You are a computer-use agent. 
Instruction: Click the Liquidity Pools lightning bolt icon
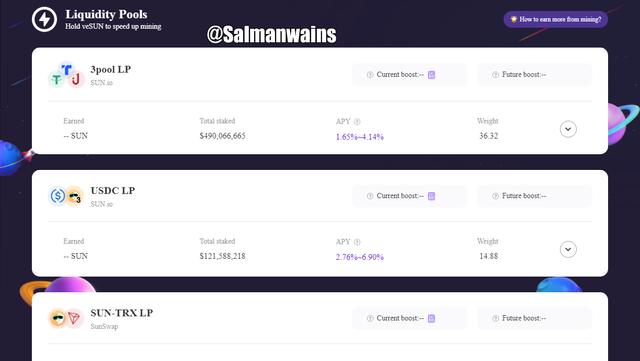(x=44, y=19)
